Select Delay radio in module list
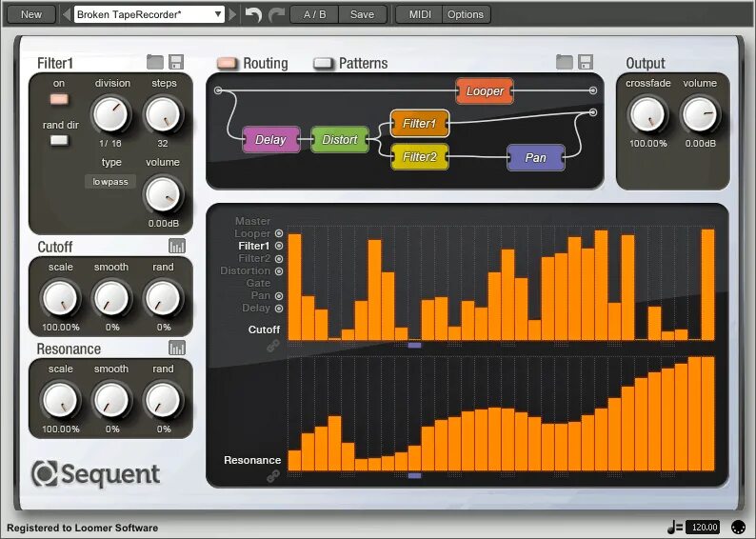 coord(279,309)
